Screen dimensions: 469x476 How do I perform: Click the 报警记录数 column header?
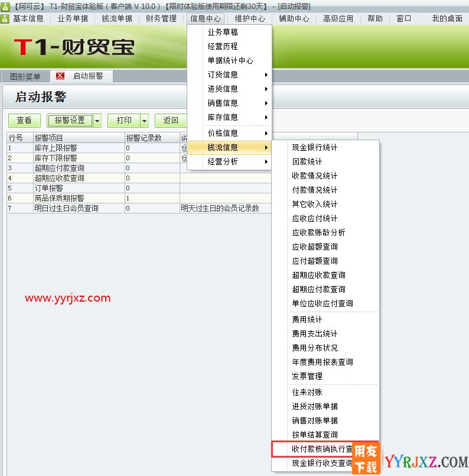pos(152,138)
